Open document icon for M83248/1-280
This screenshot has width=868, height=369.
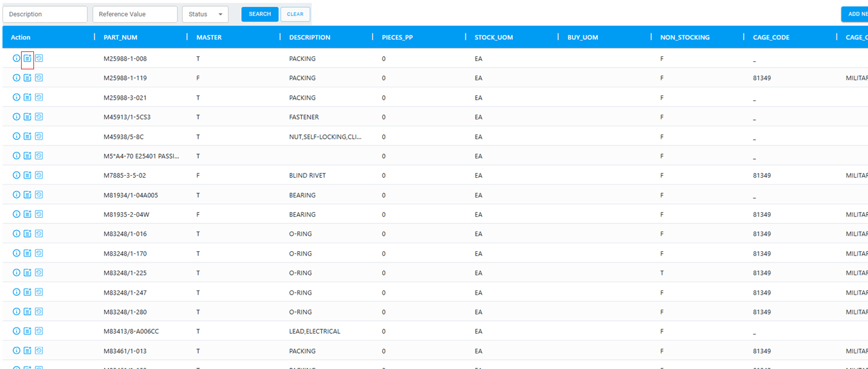coord(27,311)
